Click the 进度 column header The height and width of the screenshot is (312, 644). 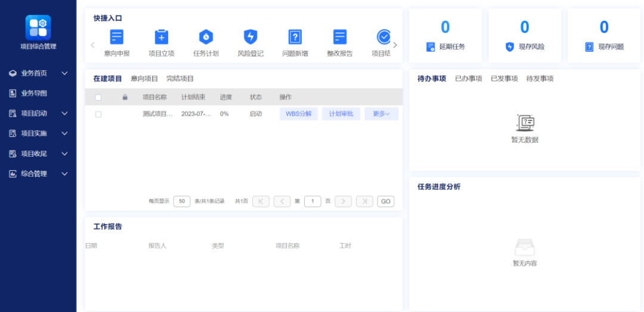226,97
